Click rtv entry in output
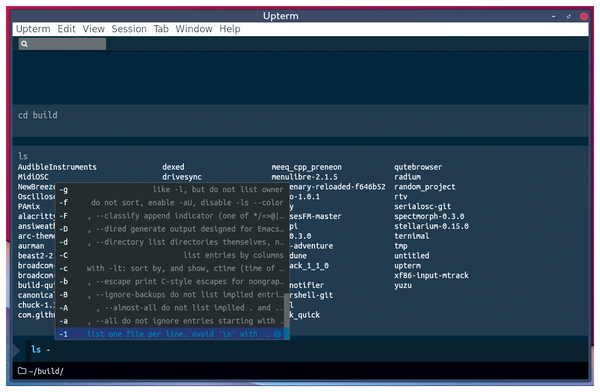Screen dimensions: 600x392 tap(401, 197)
